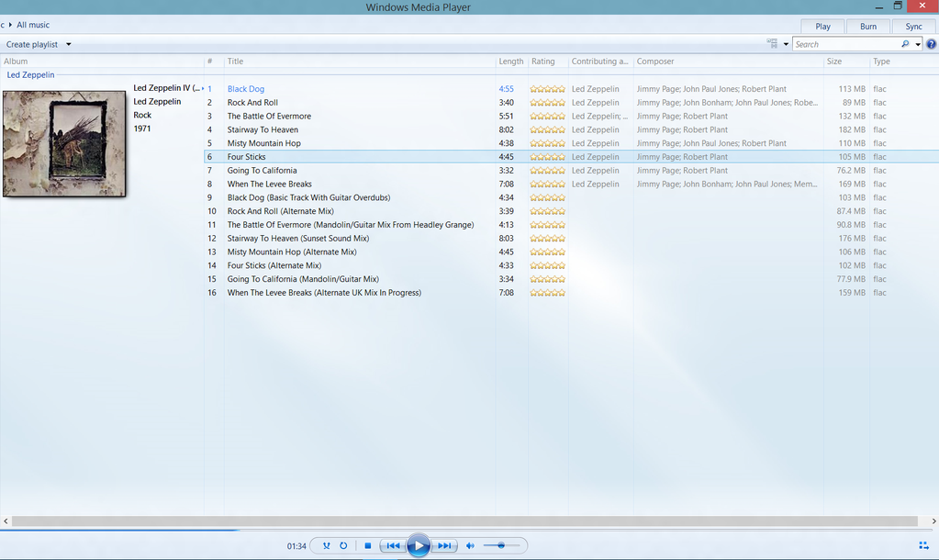Mute the audio output
Image resolution: width=939 pixels, height=560 pixels.
click(x=469, y=545)
